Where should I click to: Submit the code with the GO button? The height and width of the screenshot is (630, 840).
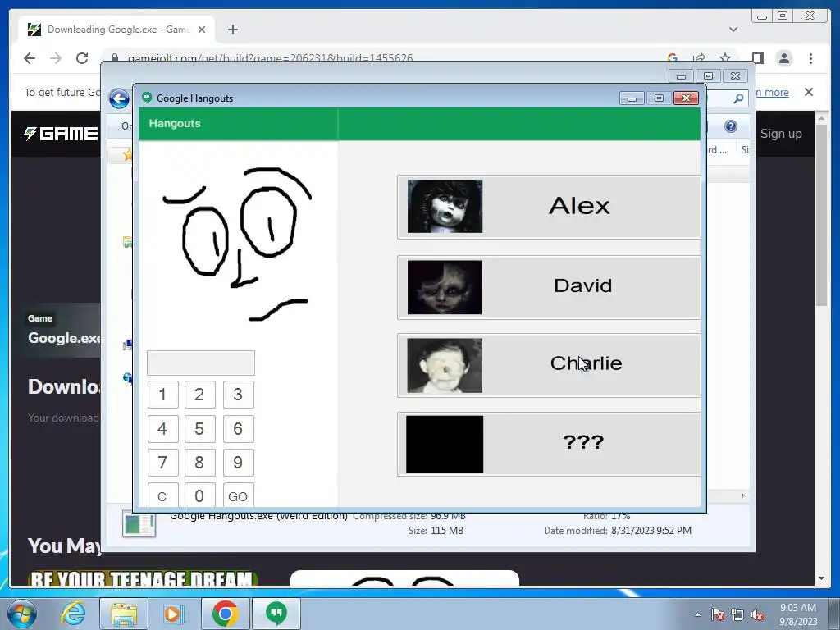click(239, 495)
